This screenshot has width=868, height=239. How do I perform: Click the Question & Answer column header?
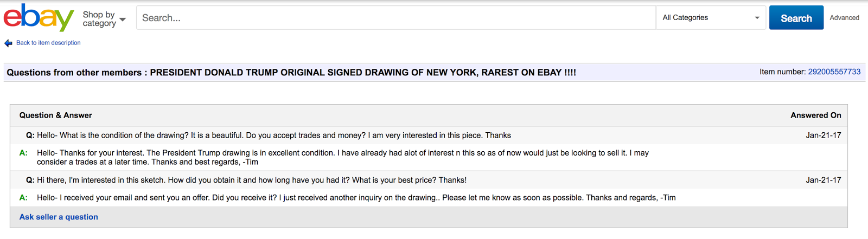(56, 115)
